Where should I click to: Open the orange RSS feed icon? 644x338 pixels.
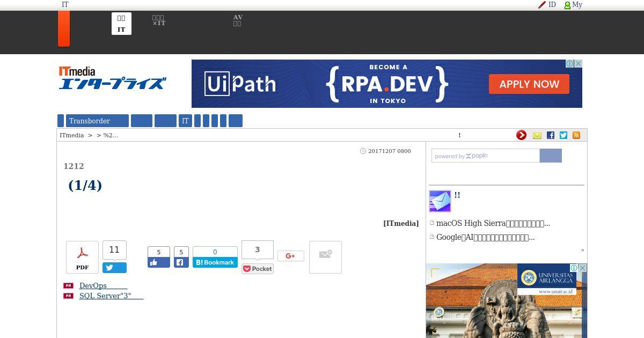pos(576,135)
